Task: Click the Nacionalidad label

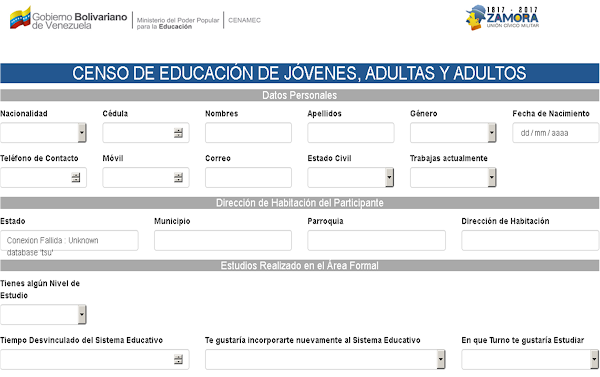Action: coord(24,114)
